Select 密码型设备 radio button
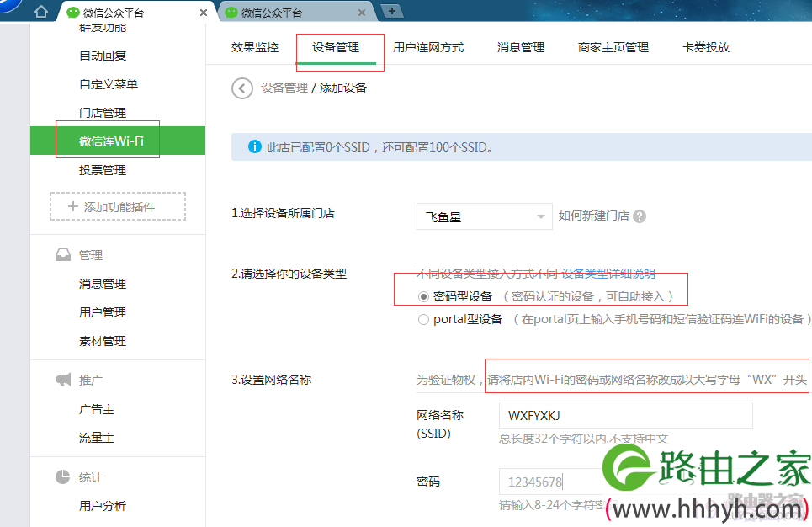This screenshot has width=812, height=527. 423,297
